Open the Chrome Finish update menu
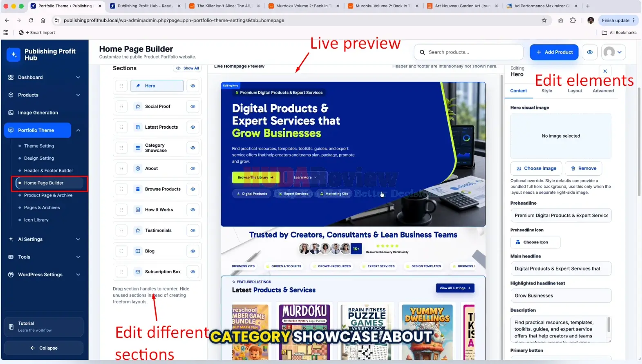The height and width of the screenshot is (364, 642). pyautogui.click(x=618, y=20)
